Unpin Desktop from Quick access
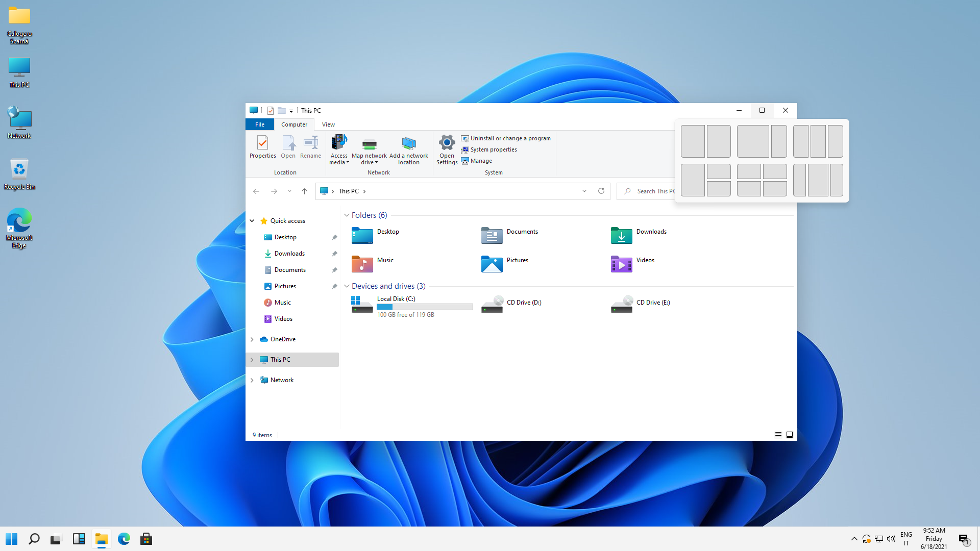Screen dimensions: 980x551 [x=334, y=237]
